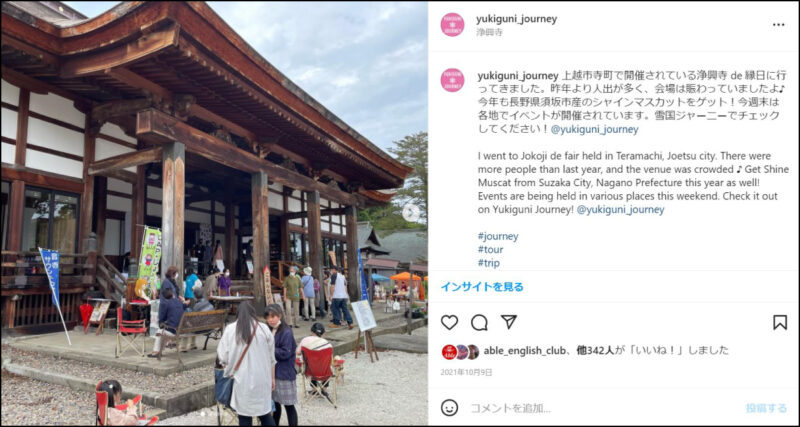Click the caption's yukiguni_journey avatar
Screen dimensions: 800x427
coord(452,80)
